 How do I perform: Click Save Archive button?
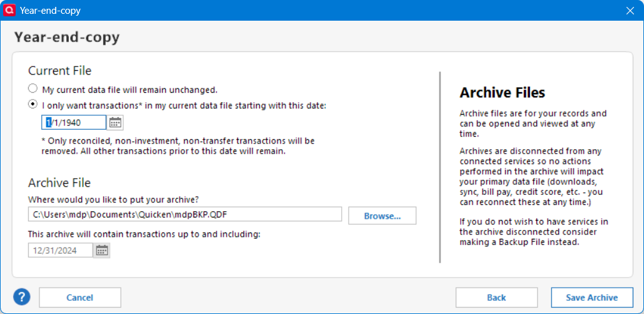[x=592, y=298]
